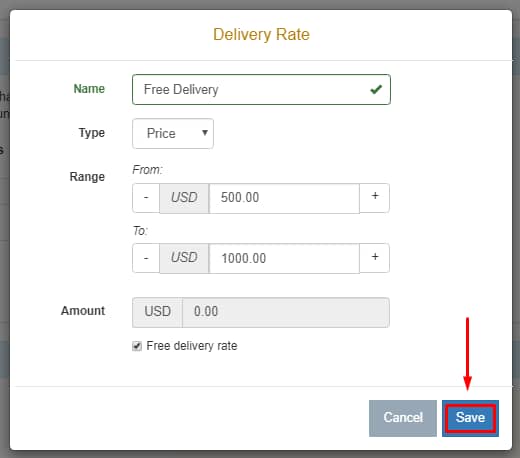Click the From value field showing 500.00
Image resolution: width=520 pixels, height=458 pixels.
[x=284, y=198]
